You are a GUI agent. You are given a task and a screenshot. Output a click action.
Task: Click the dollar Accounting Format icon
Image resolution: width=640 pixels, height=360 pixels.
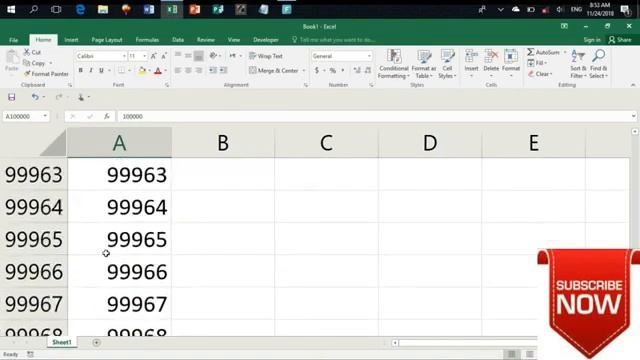point(317,70)
